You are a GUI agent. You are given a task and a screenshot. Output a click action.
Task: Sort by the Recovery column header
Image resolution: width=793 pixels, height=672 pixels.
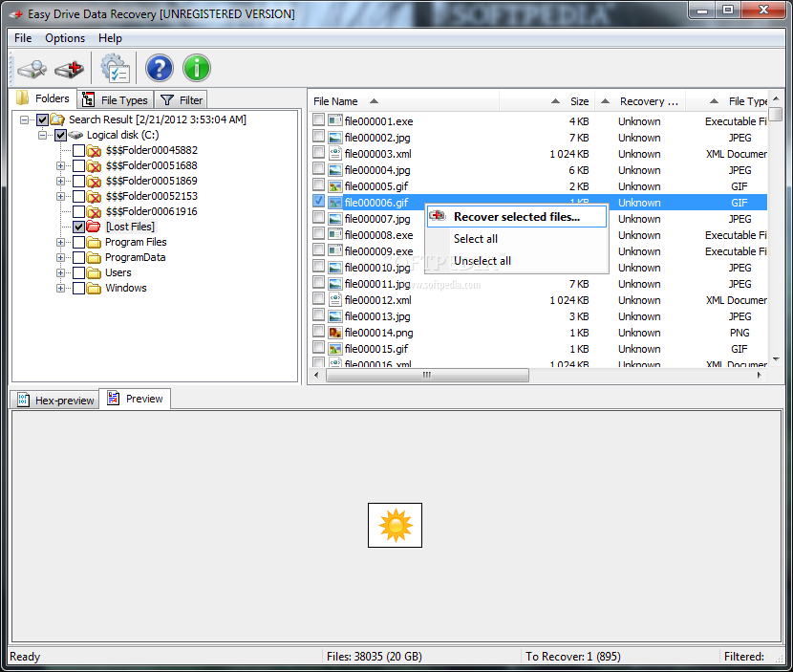pyautogui.click(x=640, y=101)
